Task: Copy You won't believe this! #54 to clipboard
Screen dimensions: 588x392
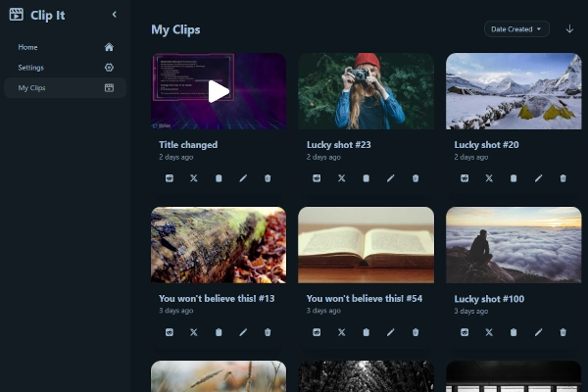Action: (x=366, y=332)
